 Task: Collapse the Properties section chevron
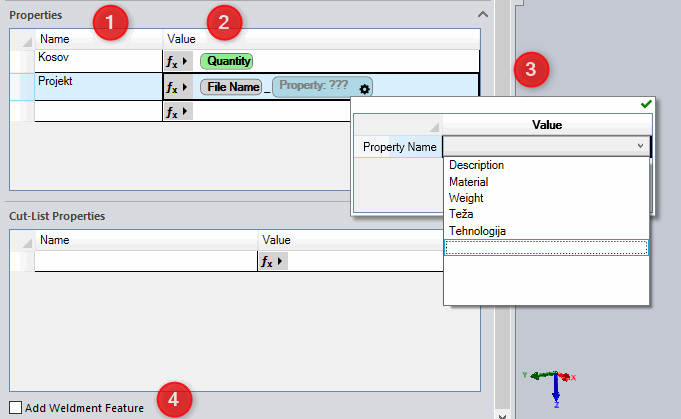pyautogui.click(x=484, y=15)
